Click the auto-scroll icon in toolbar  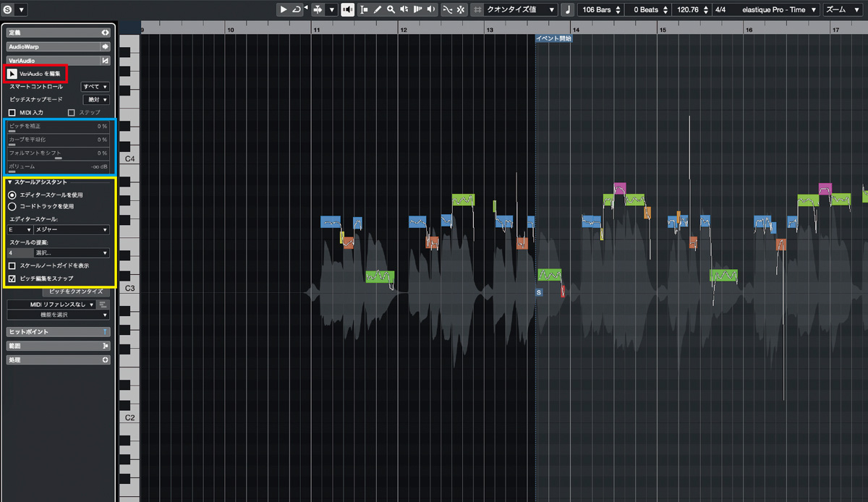pyautogui.click(x=318, y=9)
